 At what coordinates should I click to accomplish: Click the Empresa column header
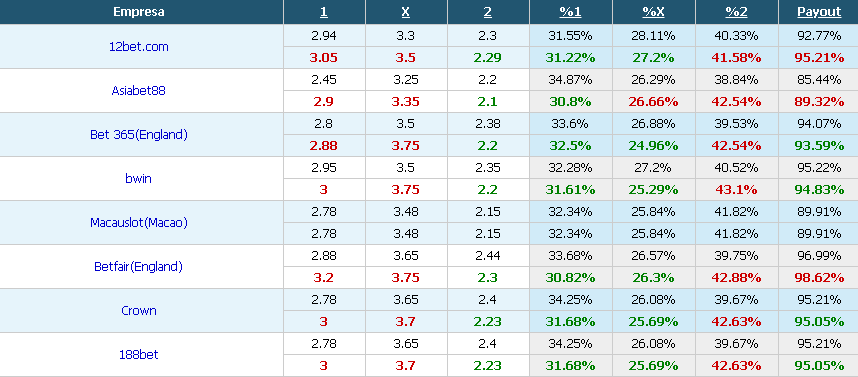pyautogui.click(x=138, y=12)
